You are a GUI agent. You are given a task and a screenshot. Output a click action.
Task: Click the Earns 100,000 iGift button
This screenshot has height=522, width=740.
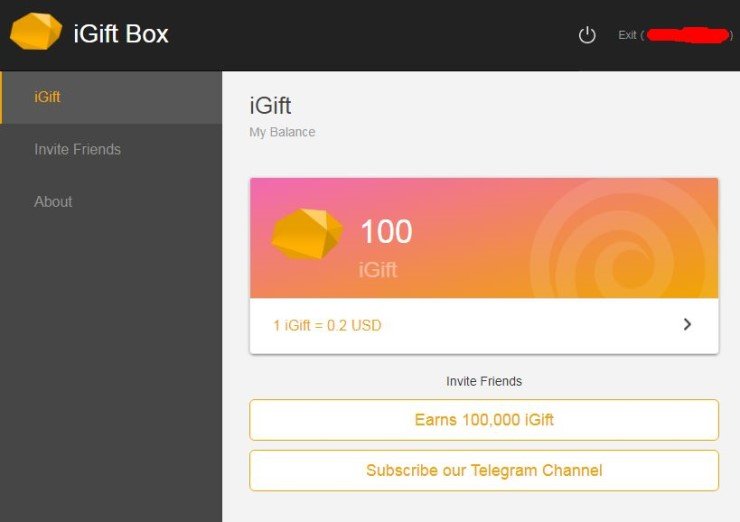click(x=484, y=420)
